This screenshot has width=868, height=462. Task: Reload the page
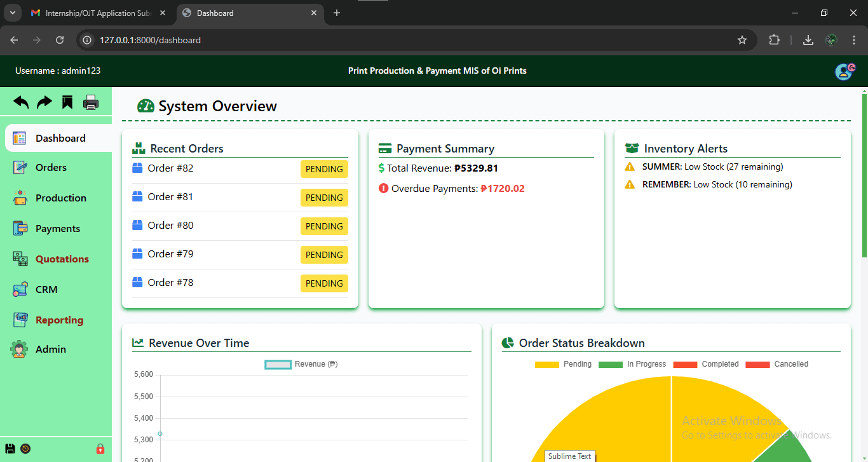[x=60, y=40]
